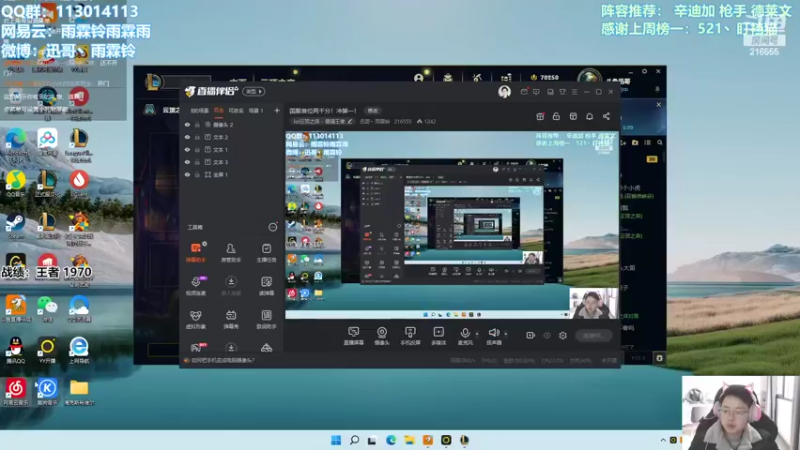Add 摄像头 camera source
This screenshot has width=800, height=450.
[382, 336]
